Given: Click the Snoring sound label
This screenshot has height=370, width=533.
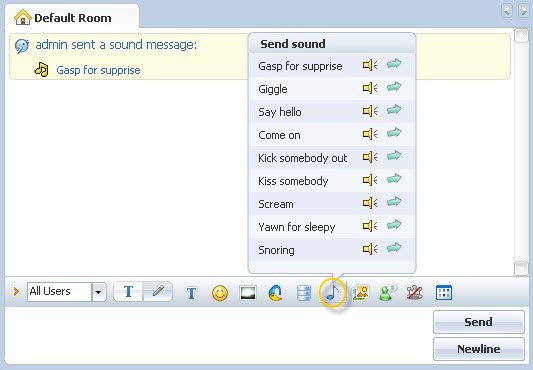Looking at the screenshot, I should click(276, 250).
